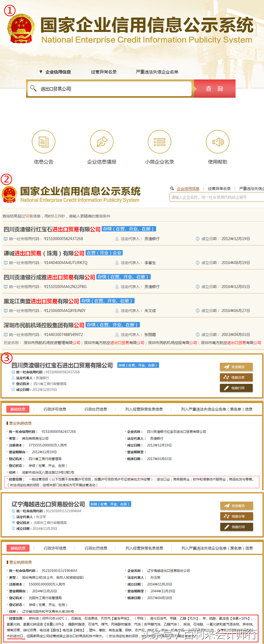Click legal representative icon for 贡渣银行 ruby company
The height and width of the screenshot is (644, 264).
117,239
